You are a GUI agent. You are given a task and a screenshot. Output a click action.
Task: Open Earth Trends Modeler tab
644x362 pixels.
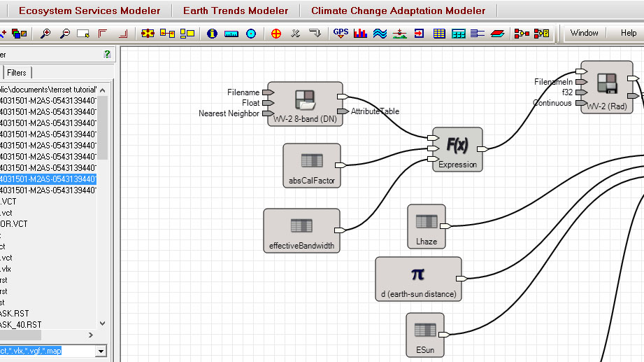coord(235,11)
